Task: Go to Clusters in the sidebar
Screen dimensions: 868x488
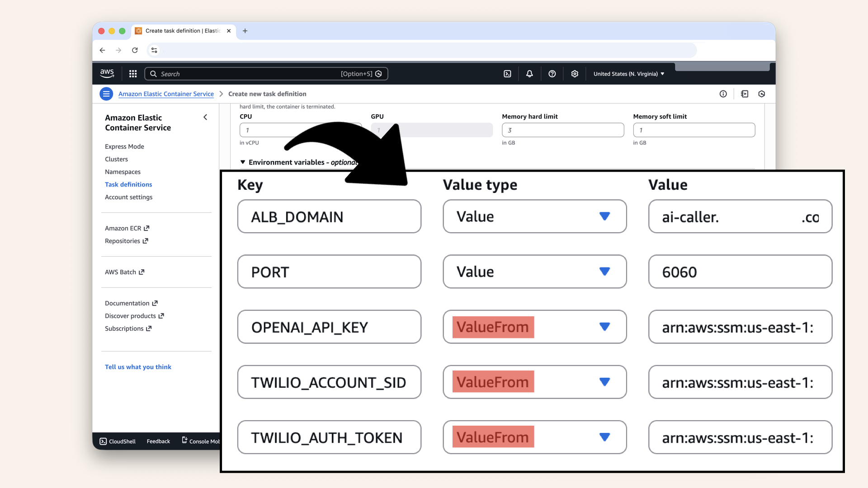Action: [x=116, y=159]
